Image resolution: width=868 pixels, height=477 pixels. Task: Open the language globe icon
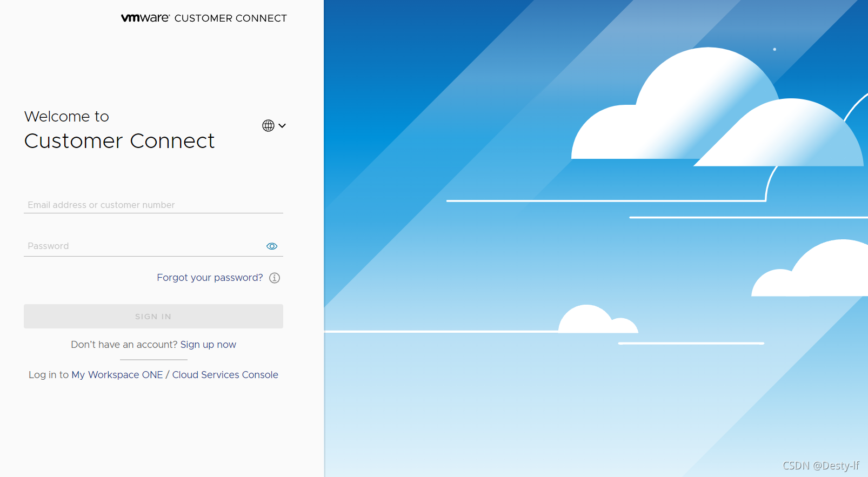coord(268,125)
